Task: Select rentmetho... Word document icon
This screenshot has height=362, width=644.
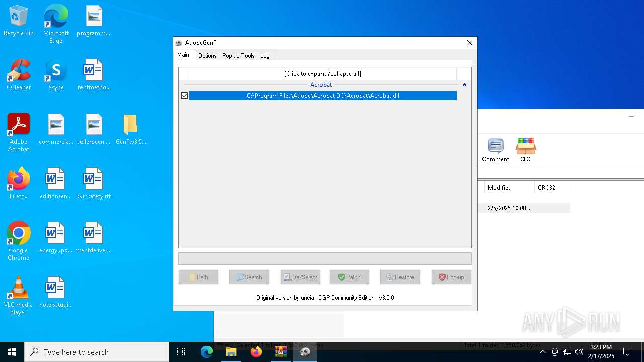Action: [x=94, y=75]
